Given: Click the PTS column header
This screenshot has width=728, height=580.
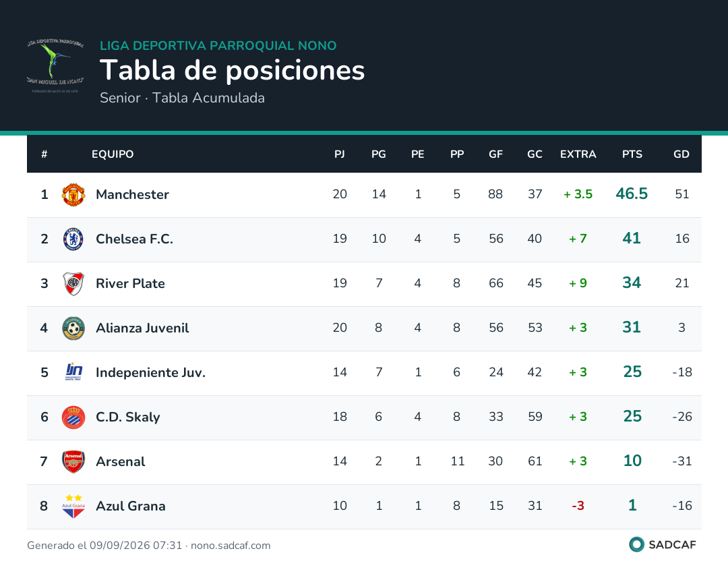Looking at the screenshot, I should (632, 154).
